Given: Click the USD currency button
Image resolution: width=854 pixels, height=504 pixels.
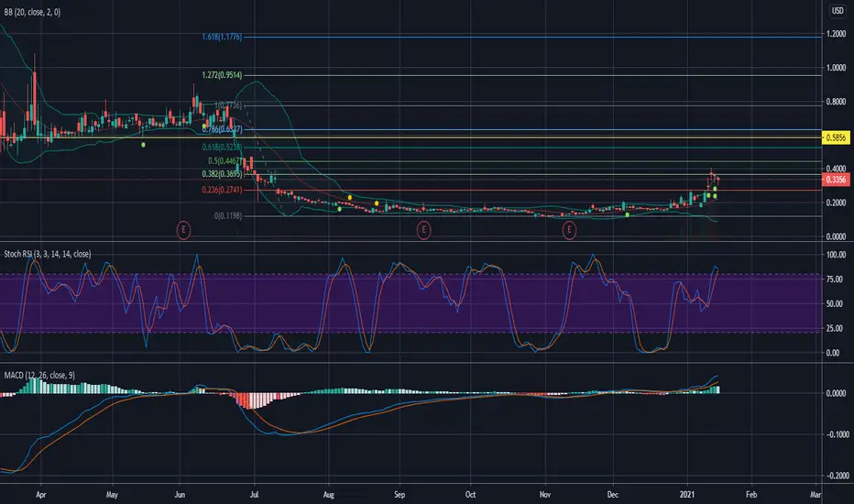Looking at the screenshot, I should click(x=838, y=11).
